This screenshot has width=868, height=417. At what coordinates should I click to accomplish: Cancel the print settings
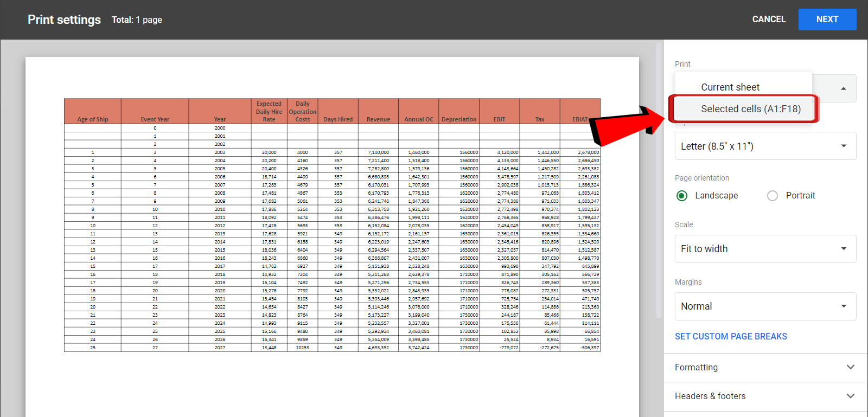768,20
